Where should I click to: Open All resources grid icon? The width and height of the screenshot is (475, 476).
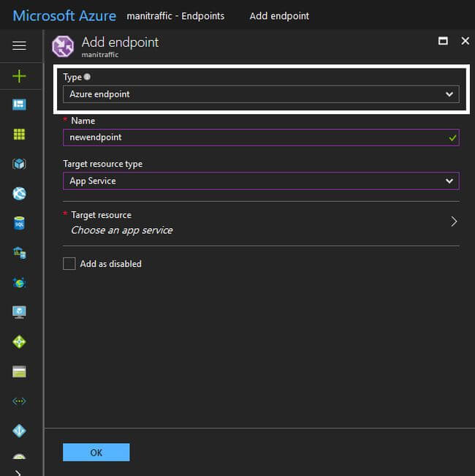tap(20, 135)
